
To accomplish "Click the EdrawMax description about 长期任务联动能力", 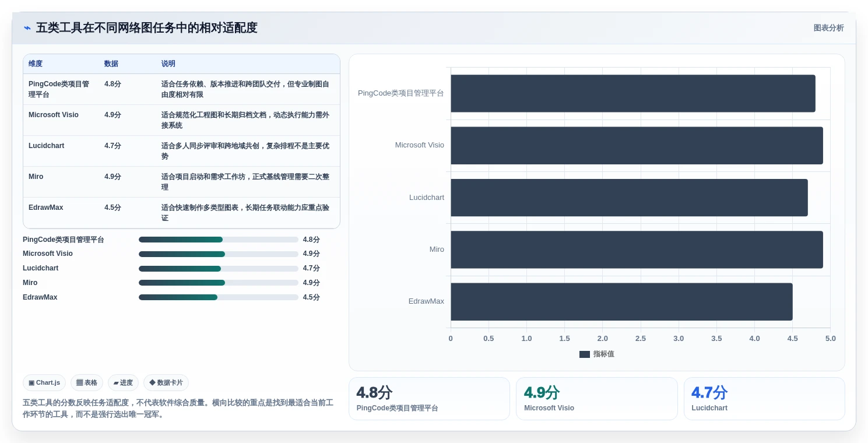I will tap(245, 213).
